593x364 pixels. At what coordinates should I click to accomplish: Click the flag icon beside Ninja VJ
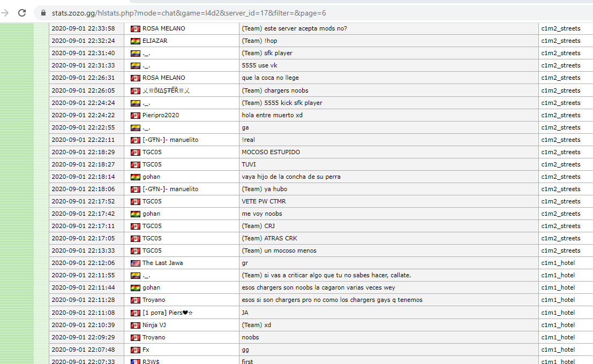coord(136,325)
